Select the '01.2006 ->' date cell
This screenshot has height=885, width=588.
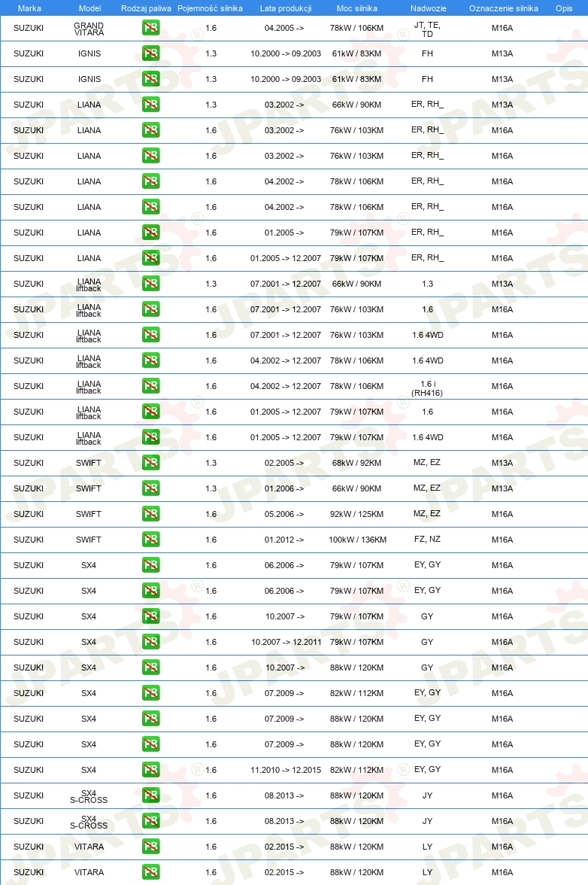[x=284, y=488]
